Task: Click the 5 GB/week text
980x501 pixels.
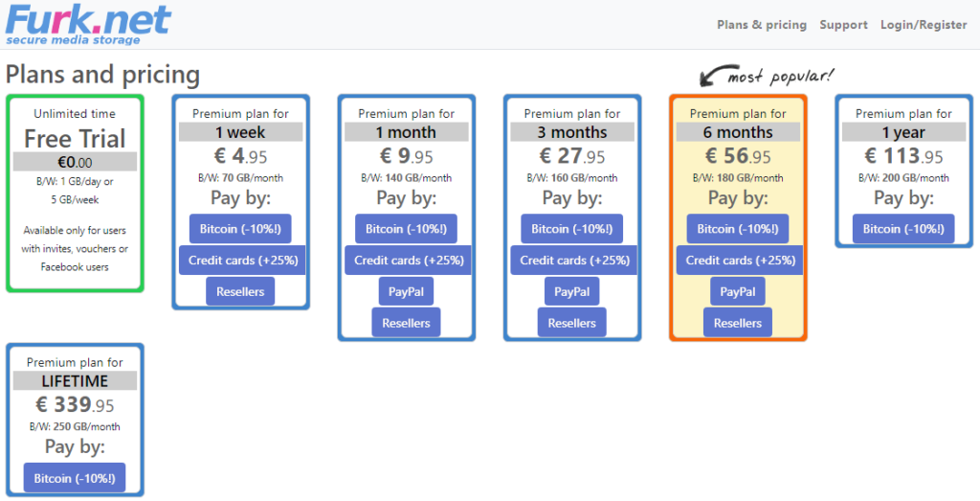Action: click(x=75, y=200)
